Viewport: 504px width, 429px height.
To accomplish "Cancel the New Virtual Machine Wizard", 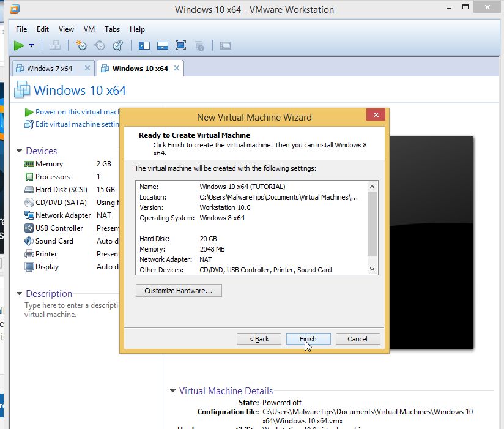I will coord(358,339).
